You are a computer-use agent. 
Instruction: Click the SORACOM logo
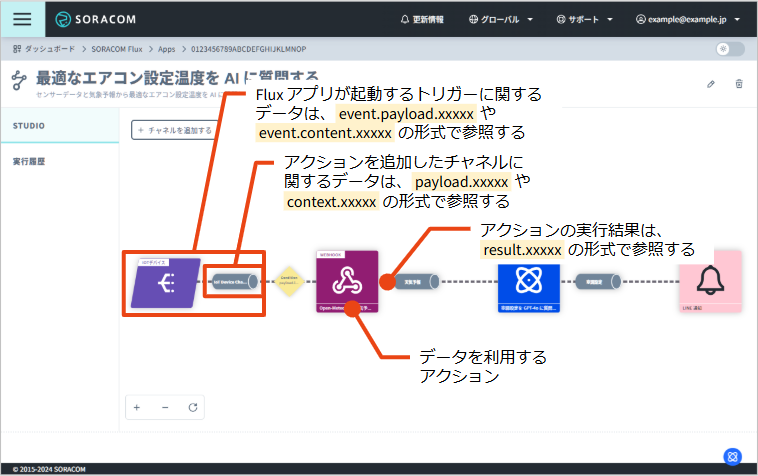coord(96,19)
